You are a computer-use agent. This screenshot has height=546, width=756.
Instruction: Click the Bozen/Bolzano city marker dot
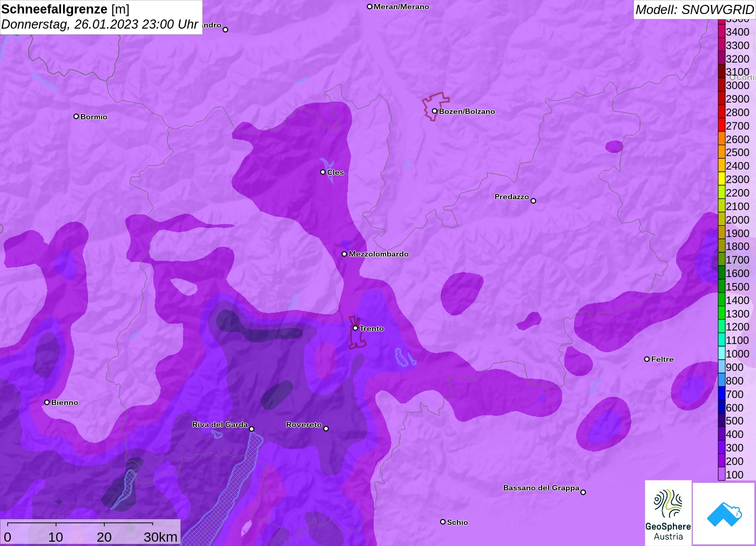(435, 111)
